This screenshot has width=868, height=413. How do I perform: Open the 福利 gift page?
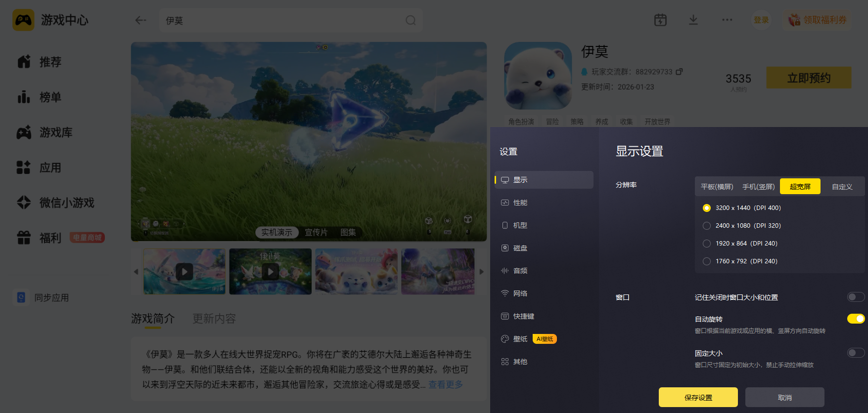40,238
